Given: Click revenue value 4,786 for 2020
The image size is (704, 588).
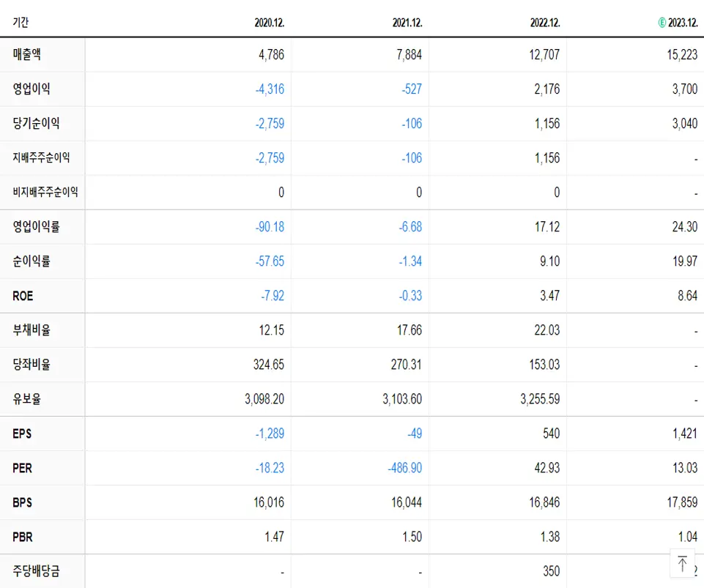Looking at the screenshot, I should pos(271,55).
